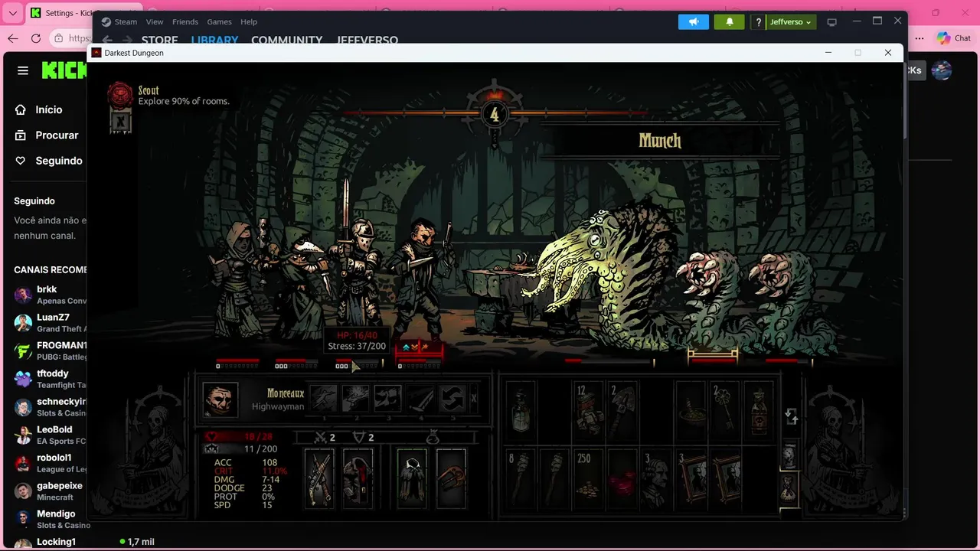
Task: Select the red ruby gem item
Action: [622, 479]
